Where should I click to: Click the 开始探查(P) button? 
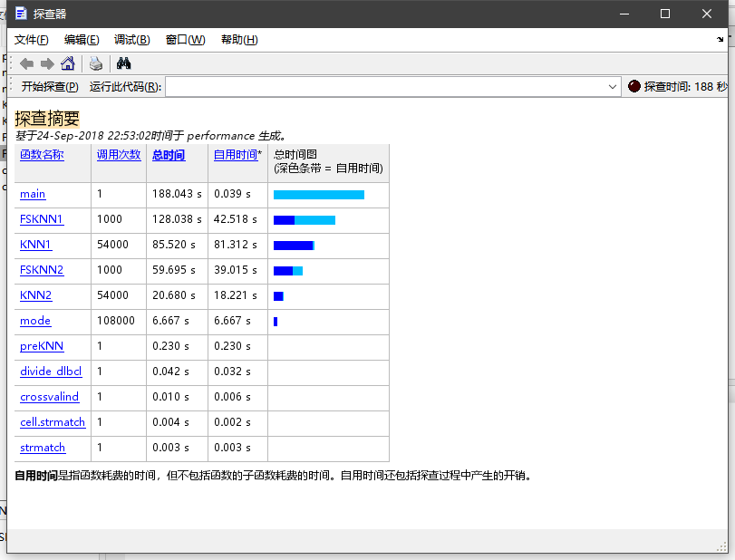[50, 87]
